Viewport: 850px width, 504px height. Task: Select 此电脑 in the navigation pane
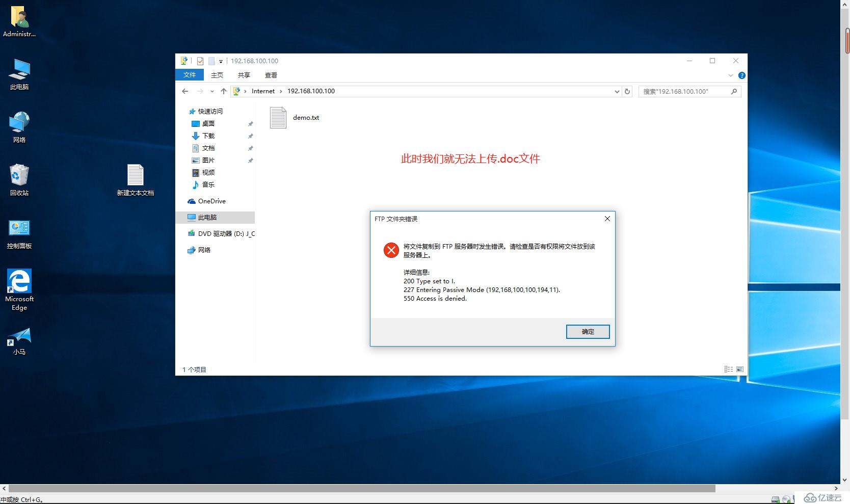click(216, 217)
